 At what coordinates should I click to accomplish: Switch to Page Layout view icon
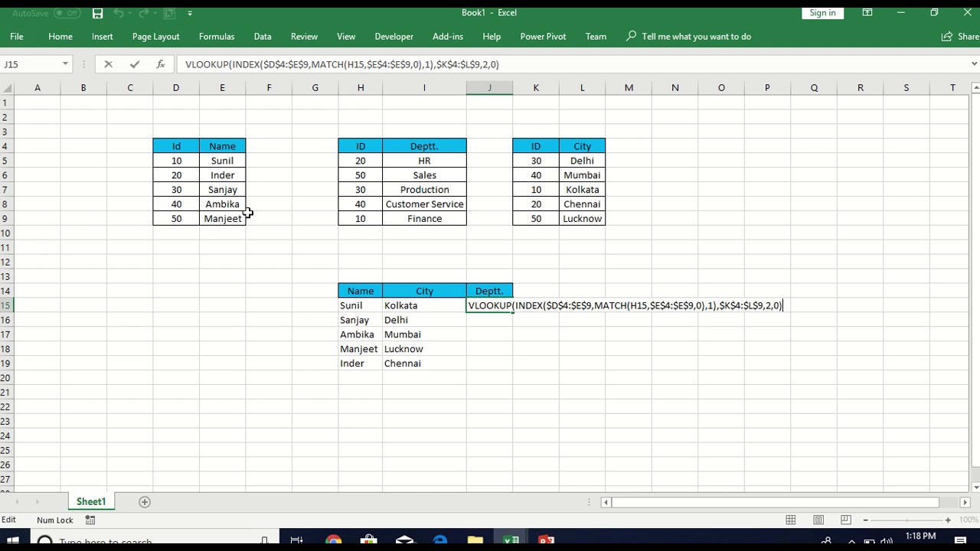click(818, 520)
